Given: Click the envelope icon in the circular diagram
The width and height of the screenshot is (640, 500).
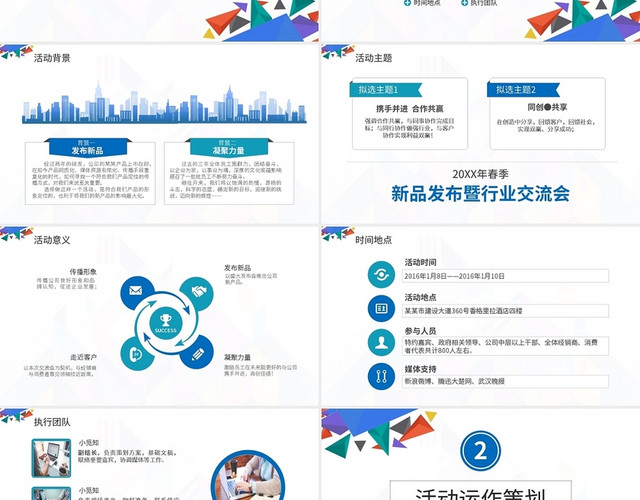Looking at the screenshot, I should click(x=136, y=290).
